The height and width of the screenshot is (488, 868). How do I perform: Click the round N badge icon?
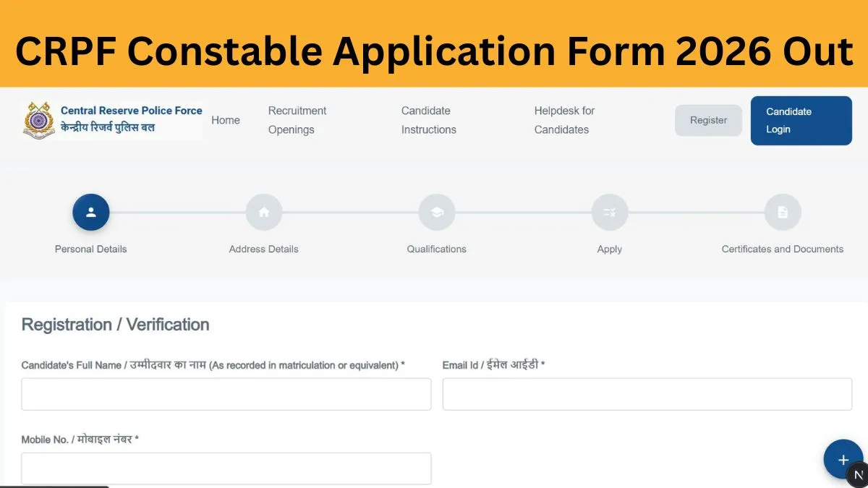858,475
